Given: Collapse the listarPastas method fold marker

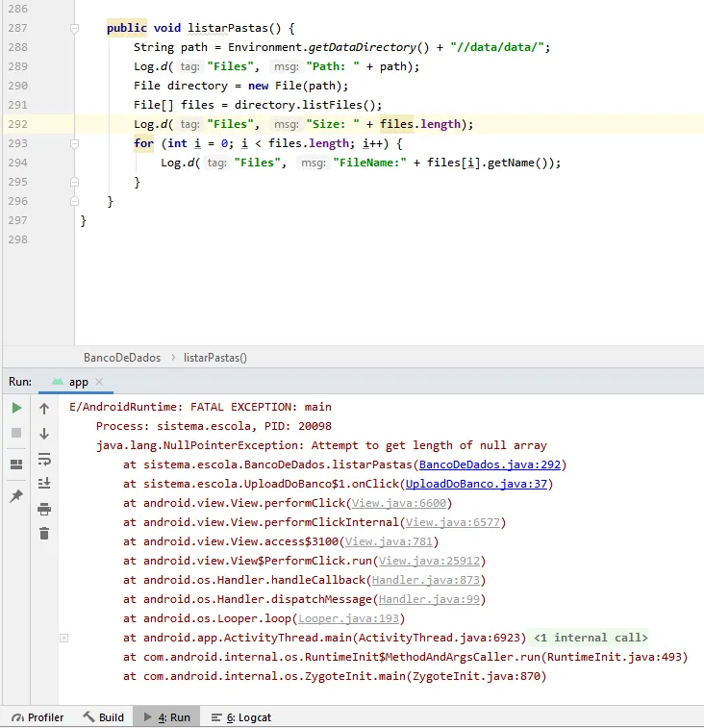Looking at the screenshot, I should pos(75,29).
